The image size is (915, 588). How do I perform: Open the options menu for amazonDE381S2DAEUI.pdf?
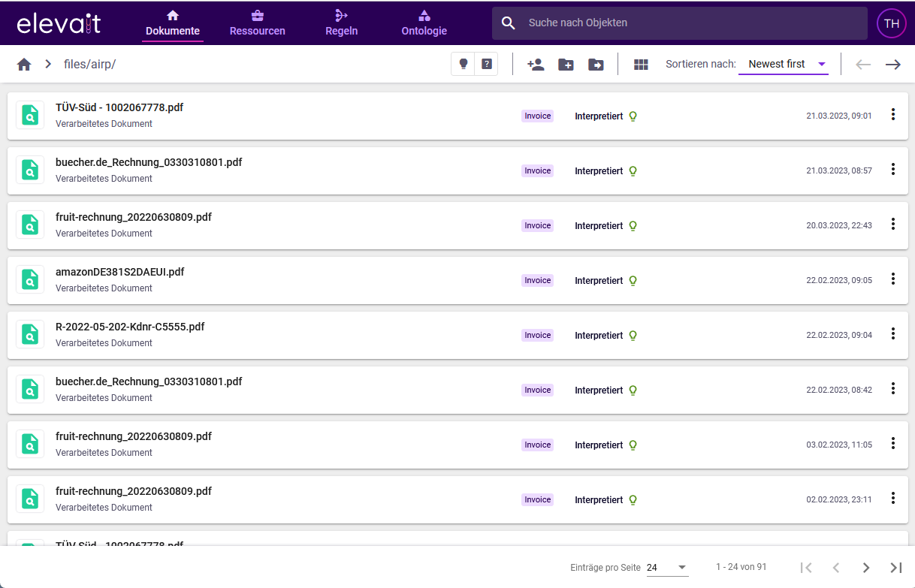point(893,279)
